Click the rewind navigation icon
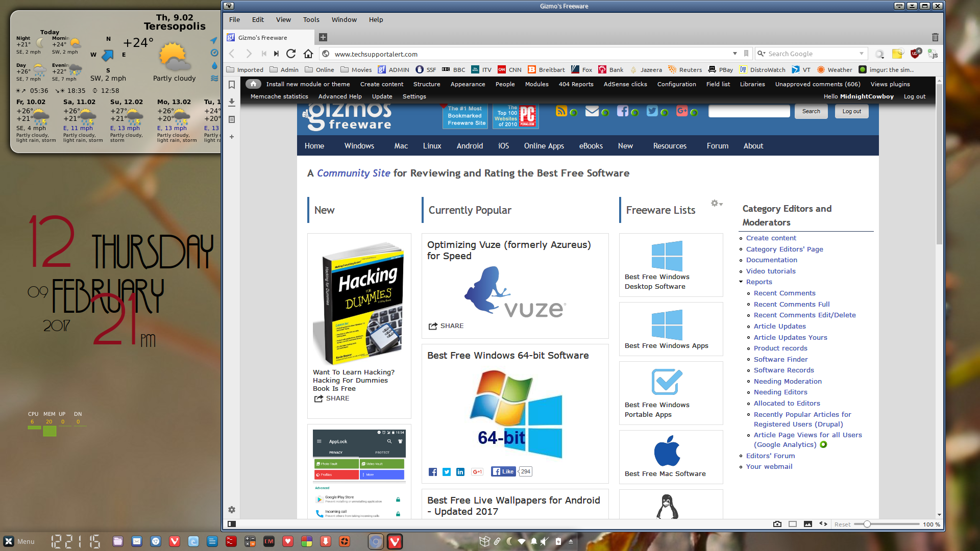This screenshot has width=980, height=551. (x=264, y=54)
